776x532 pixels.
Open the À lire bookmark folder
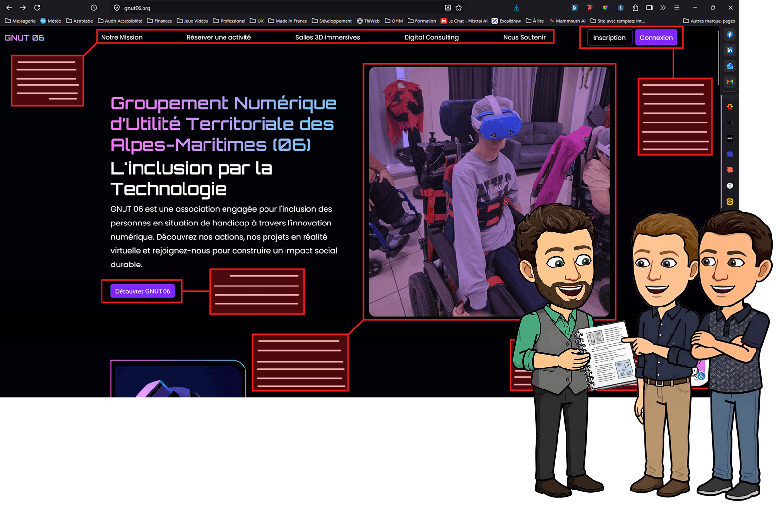[535, 21]
